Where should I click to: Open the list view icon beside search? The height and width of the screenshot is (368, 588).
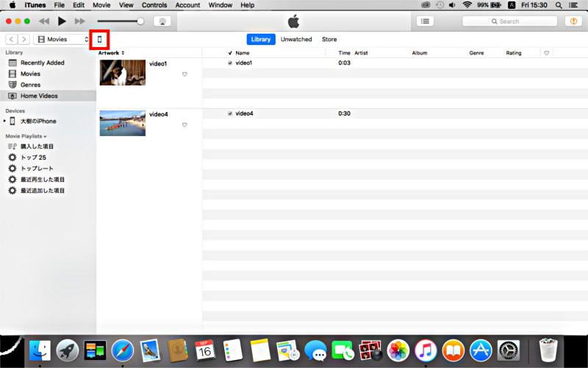(425, 21)
